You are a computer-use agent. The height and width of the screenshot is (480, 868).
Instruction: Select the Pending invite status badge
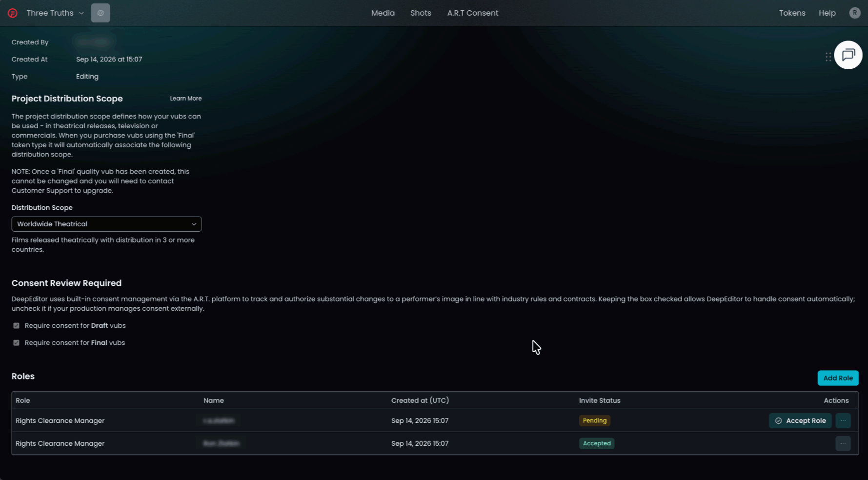[x=594, y=420]
